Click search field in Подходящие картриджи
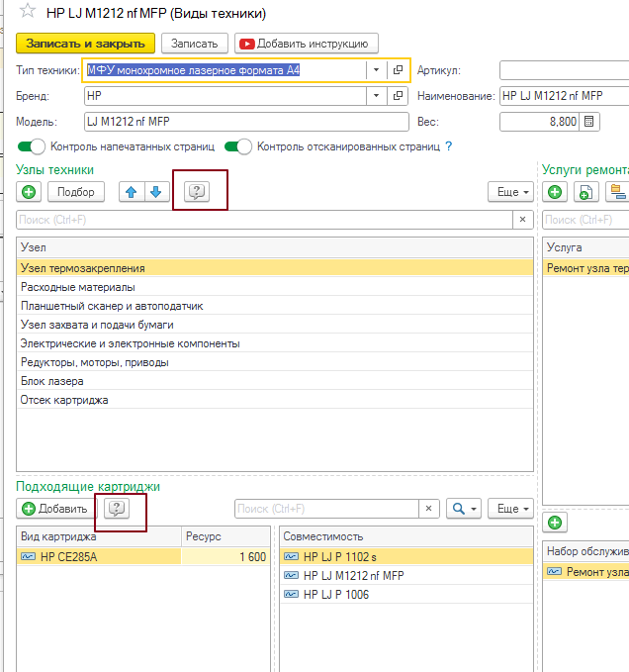 click(x=326, y=509)
